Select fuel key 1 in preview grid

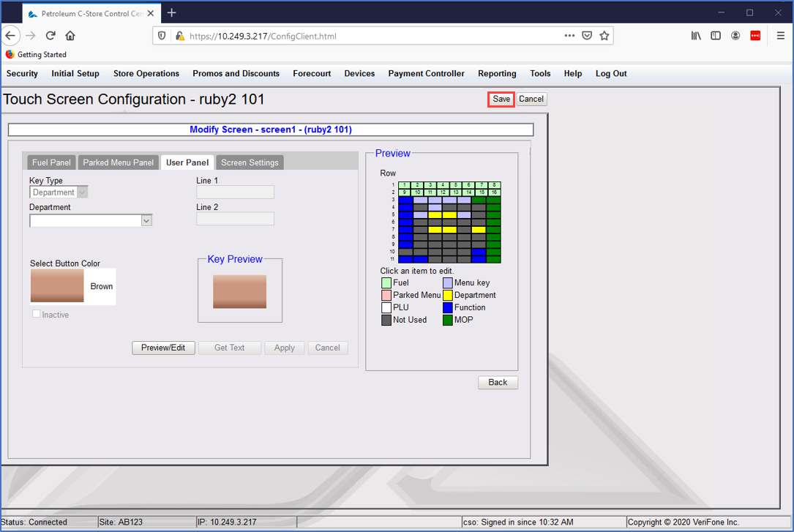(405, 185)
